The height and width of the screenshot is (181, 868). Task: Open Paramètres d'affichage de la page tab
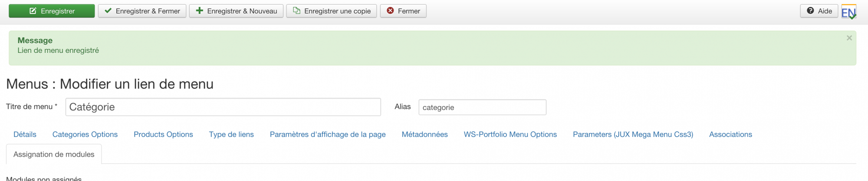[328, 134]
